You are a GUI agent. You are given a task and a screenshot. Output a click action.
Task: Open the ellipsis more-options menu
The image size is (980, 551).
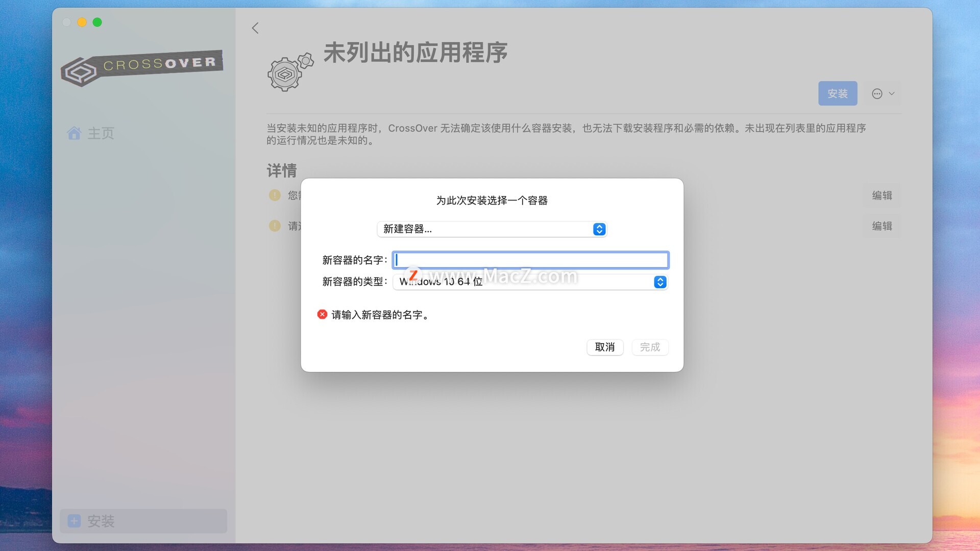tap(883, 93)
